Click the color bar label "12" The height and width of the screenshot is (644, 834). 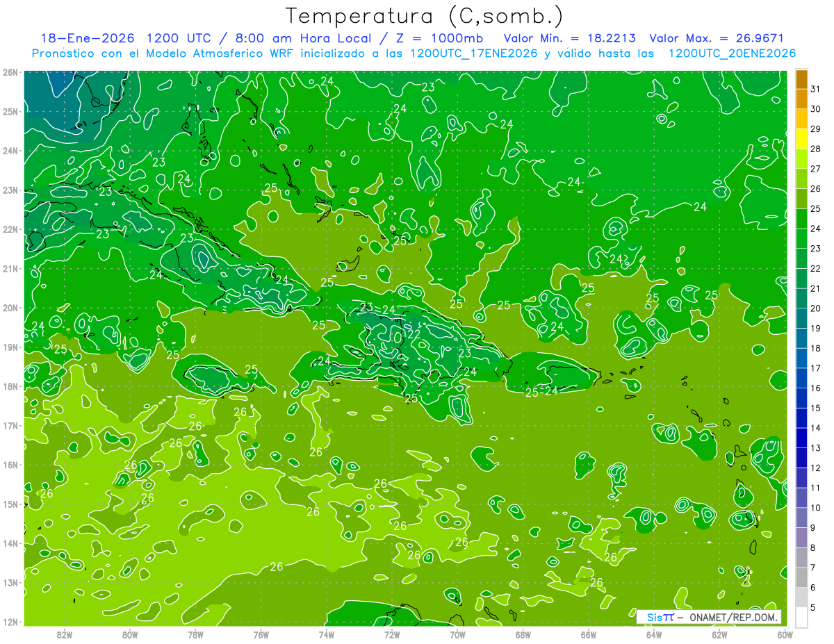point(815,468)
